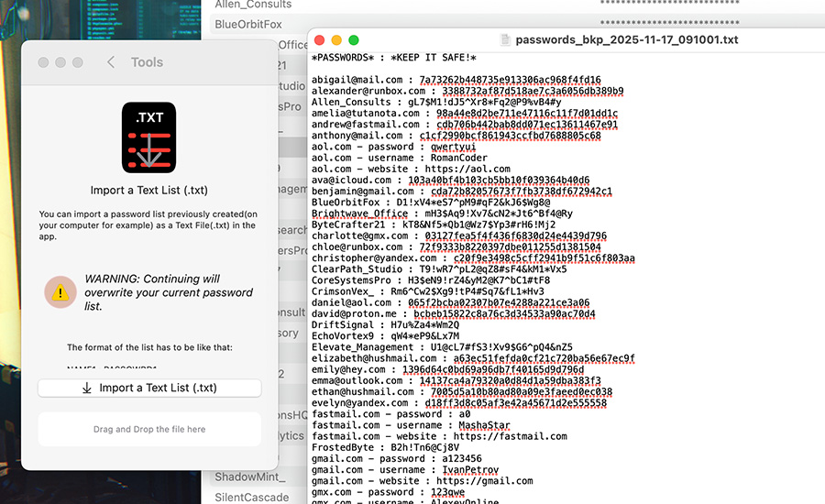This screenshot has width=825, height=504.
Task: Click evelyn@yandex.com line in text file
Action: (459, 402)
